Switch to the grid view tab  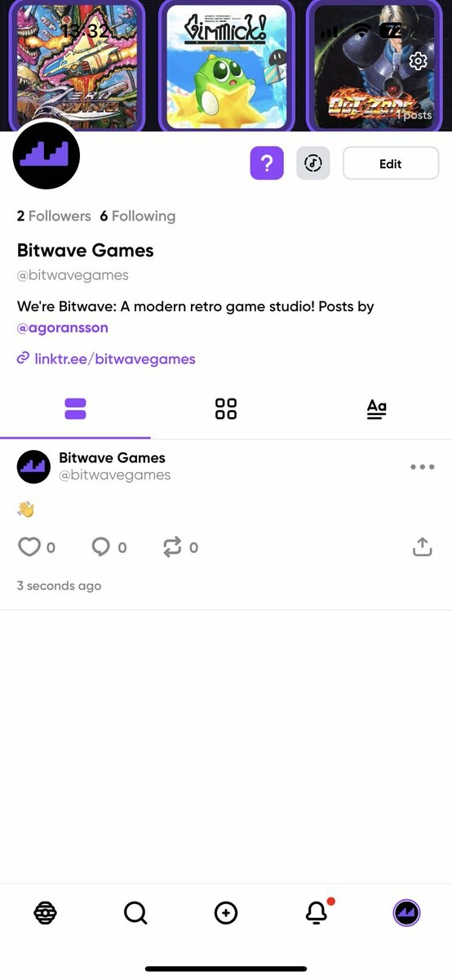(x=226, y=409)
